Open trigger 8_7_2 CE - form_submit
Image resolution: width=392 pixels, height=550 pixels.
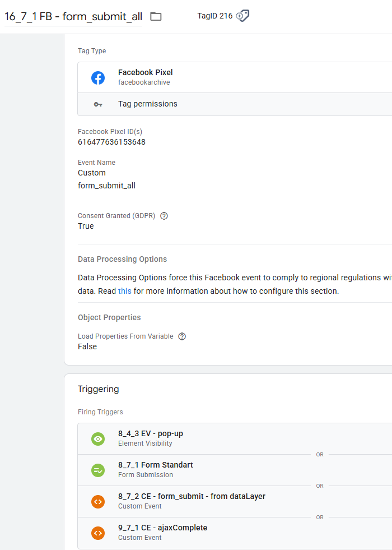pos(192,496)
